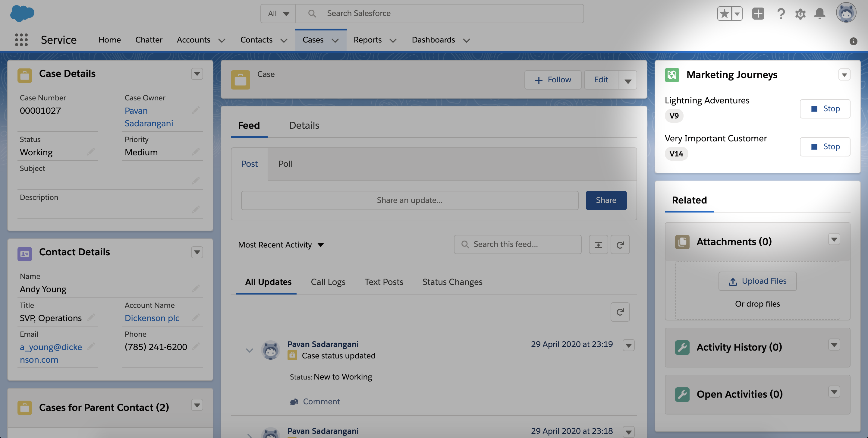Open the App Launcher grid icon
The width and height of the screenshot is (868, 438).
(x=21, y=40)
